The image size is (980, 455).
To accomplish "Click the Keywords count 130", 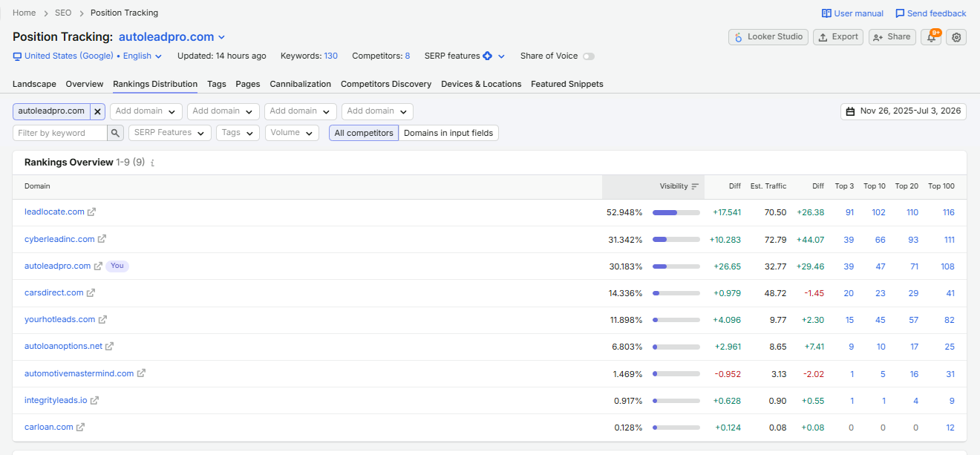I will click(330, 56).
